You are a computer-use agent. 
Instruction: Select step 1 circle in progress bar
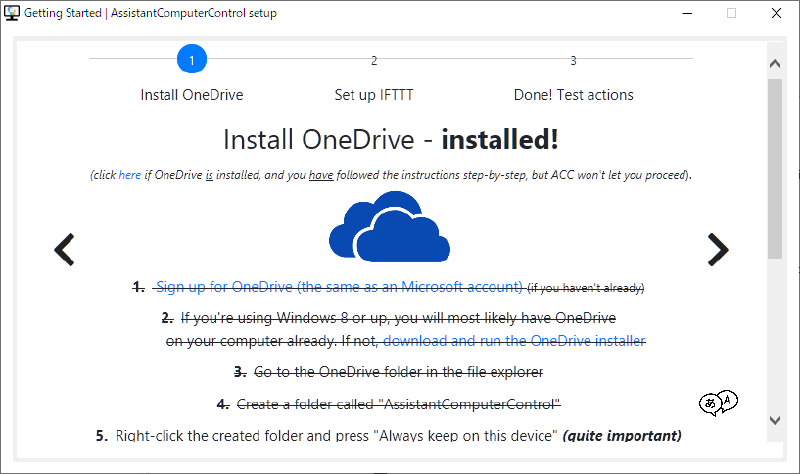click(192, 60)
